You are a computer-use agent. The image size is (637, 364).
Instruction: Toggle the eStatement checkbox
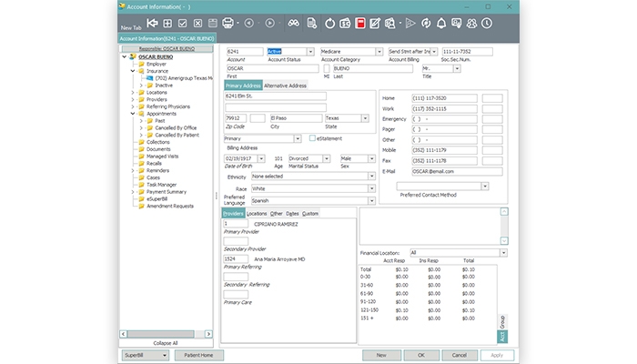point(313,138)
